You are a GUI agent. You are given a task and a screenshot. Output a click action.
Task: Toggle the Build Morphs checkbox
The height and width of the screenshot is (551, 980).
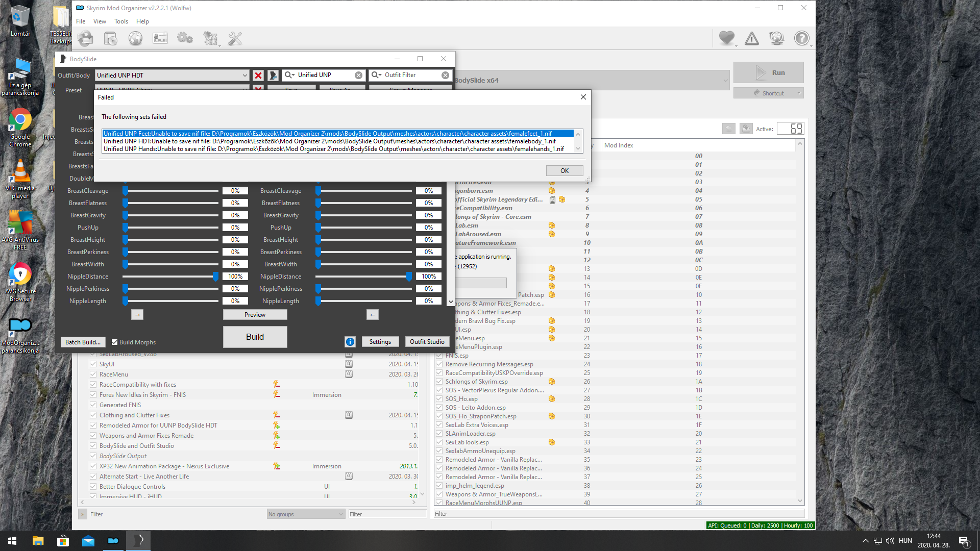coord(115,342)
